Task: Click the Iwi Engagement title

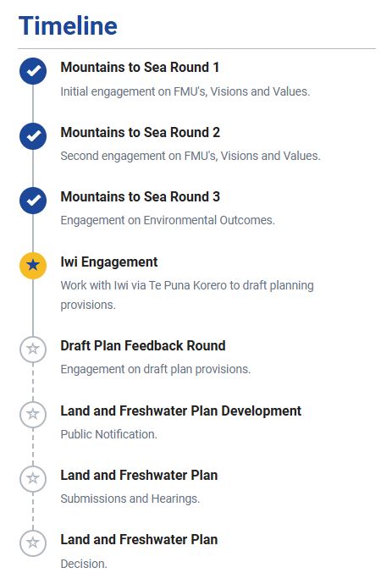Action: (109, 262)
